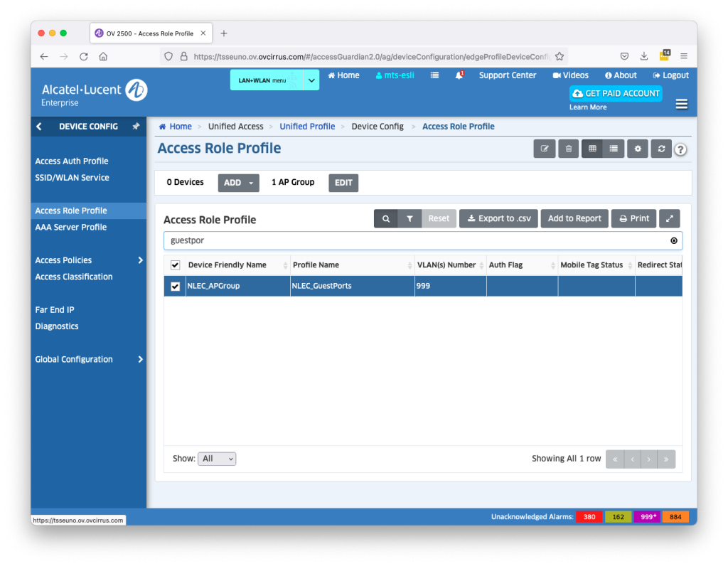This screenshot has width=728, height=566.
Task: Click the notifications bell icon
Action: click(459, 75)
